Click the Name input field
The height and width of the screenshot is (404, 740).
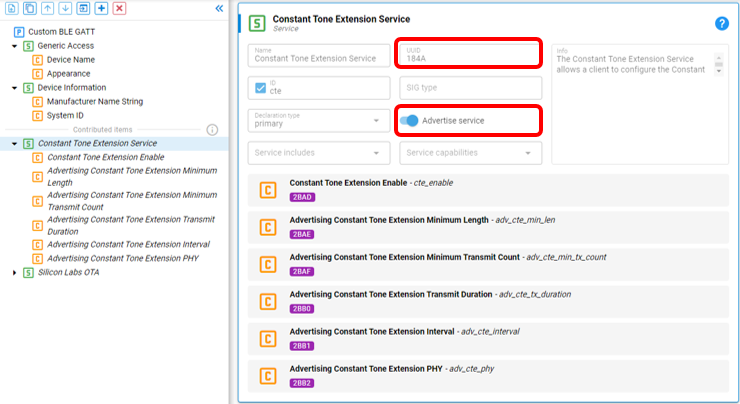(319, 55)
